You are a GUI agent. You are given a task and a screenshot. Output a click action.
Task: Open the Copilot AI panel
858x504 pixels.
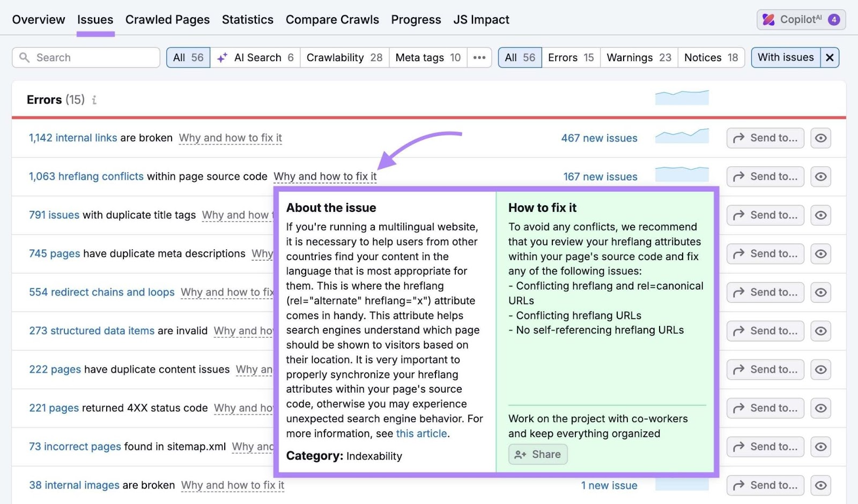(800, 19)
